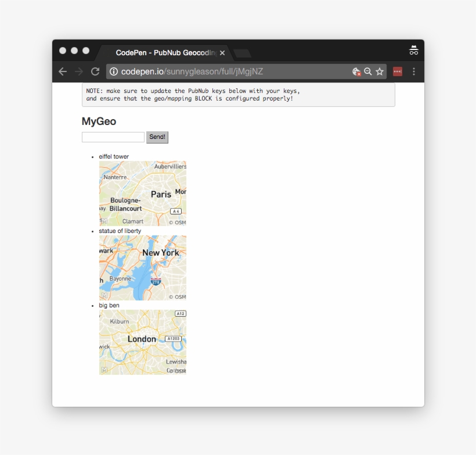Click the blocked cookies icon in the address bar
Screen dimensions: 476x455
(356, 71)
